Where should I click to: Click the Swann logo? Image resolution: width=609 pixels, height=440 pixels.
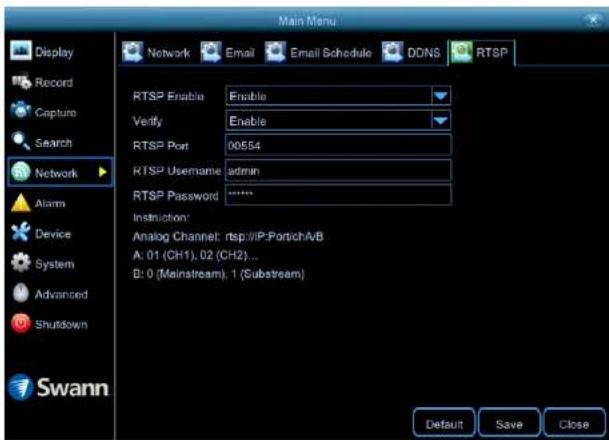coord(58,387)
